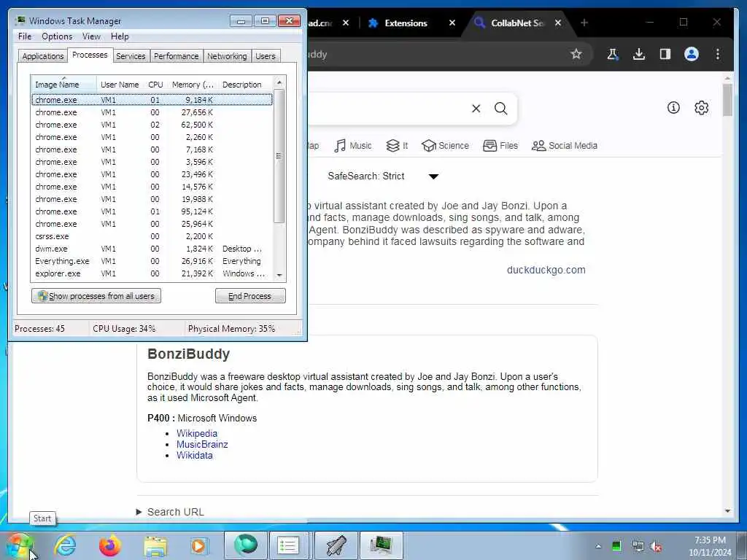Select the Everything.exe process row
Image resolution: width=747 pixels, height=560 pixels.
152,261
